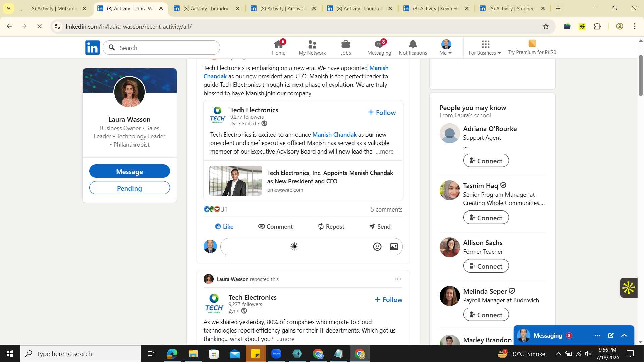Expand cloud migration post with ...more
The height and width of the screenshot is (362, 644).
[285, 339]
